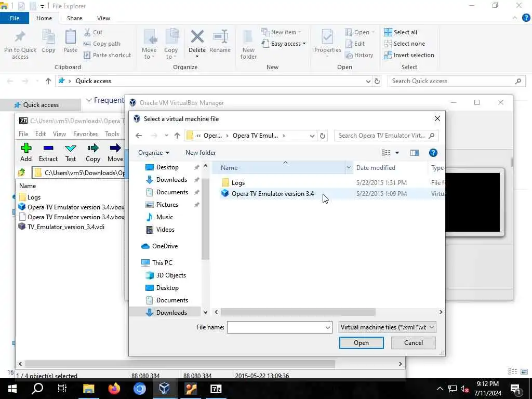Select 3D Objects in navigation pane
The image size is (532, 399).
[x=166, y=275]
